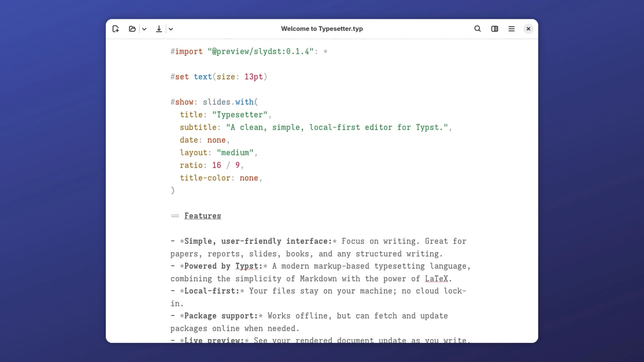Viewport: 644px width, 362px height.
Task: Click the underlined LaTeX link
Action: [x=437, y=279]
